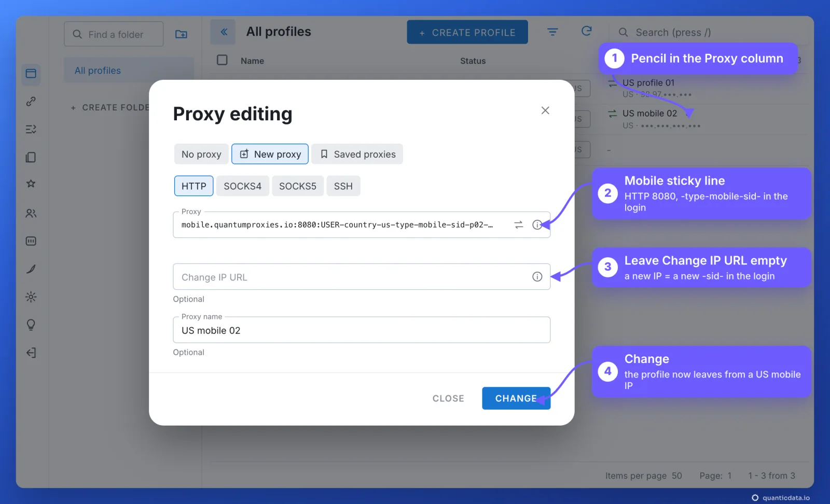Click the US mobile 02 proxy cell

(x=655, y=119)
